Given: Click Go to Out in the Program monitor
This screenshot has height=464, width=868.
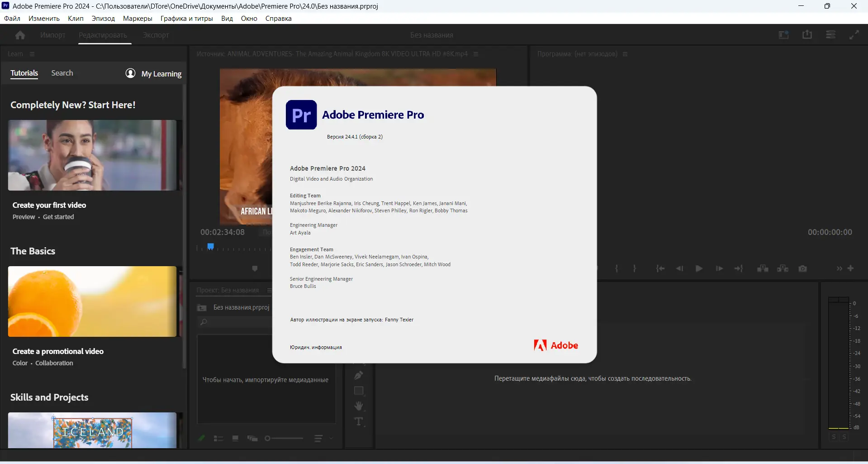Looking at the screenshot, I should pyautogui.click(x=739, y=268).
